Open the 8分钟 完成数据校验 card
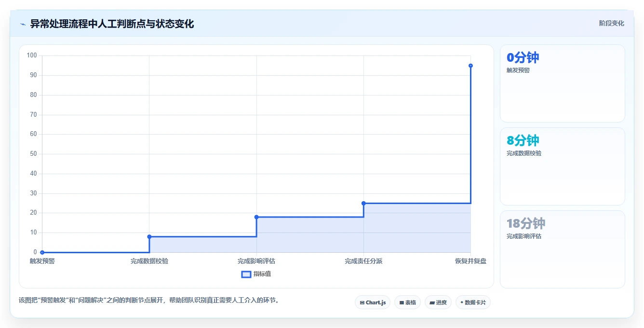 pos(563,166)
